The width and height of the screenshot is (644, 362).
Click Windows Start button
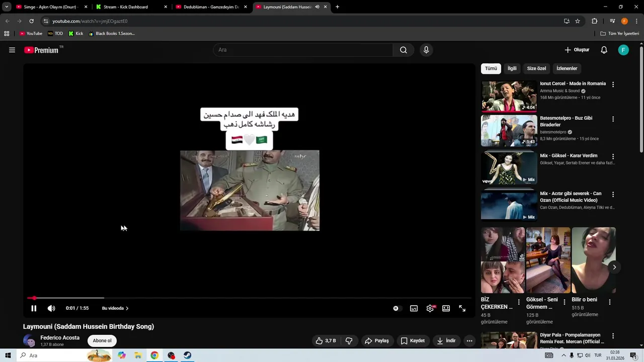8,355
